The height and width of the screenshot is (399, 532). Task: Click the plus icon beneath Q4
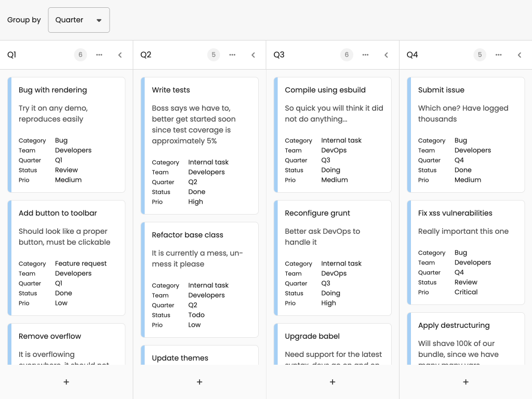[x=465, y=382]
